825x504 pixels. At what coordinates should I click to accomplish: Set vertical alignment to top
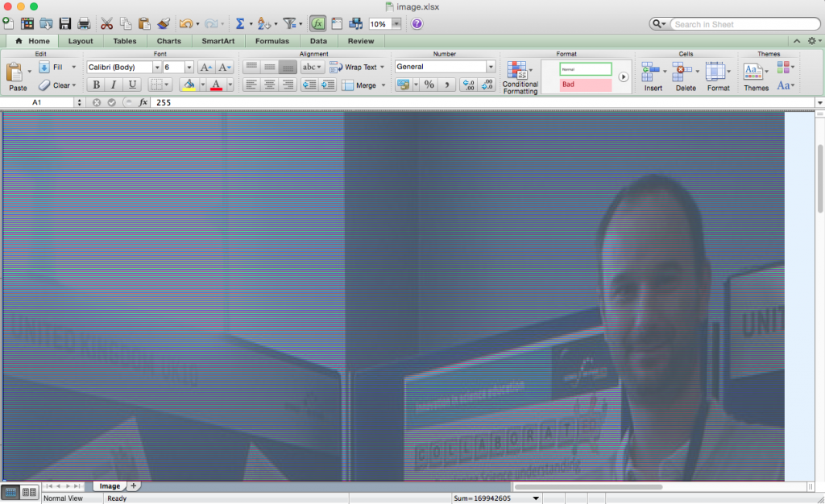click(251, 67)
